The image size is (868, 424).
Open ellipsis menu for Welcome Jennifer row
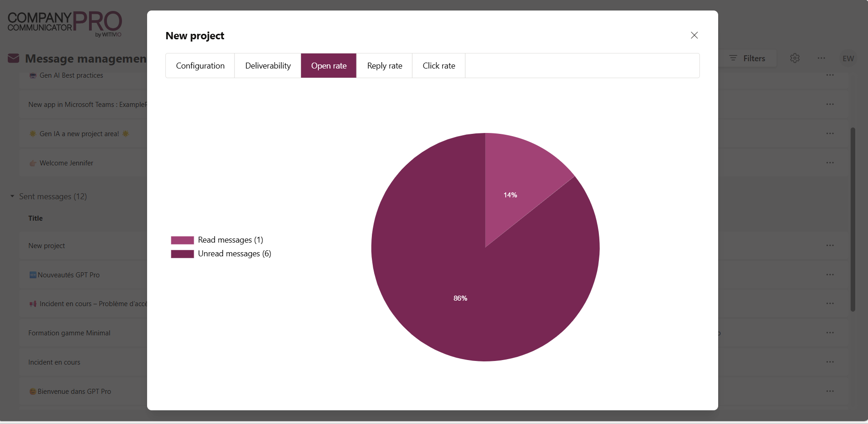pyautogui.click(x=830, y=163)
